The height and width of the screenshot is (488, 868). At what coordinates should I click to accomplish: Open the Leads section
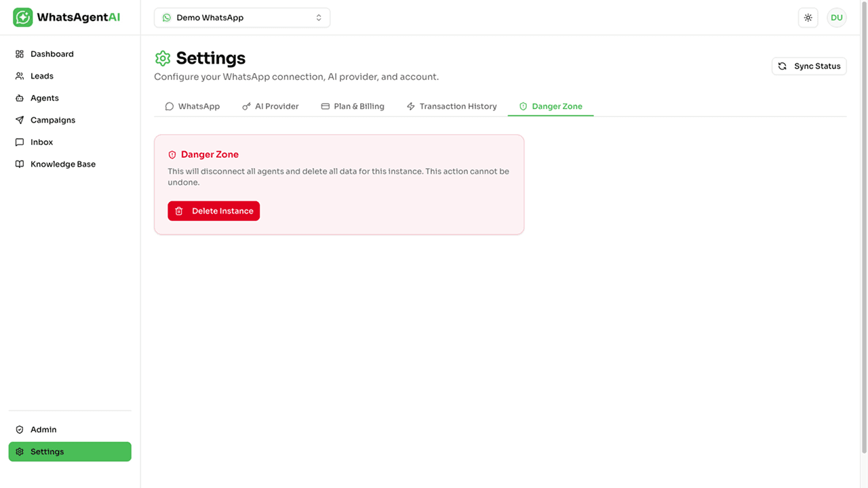[70, 76]
